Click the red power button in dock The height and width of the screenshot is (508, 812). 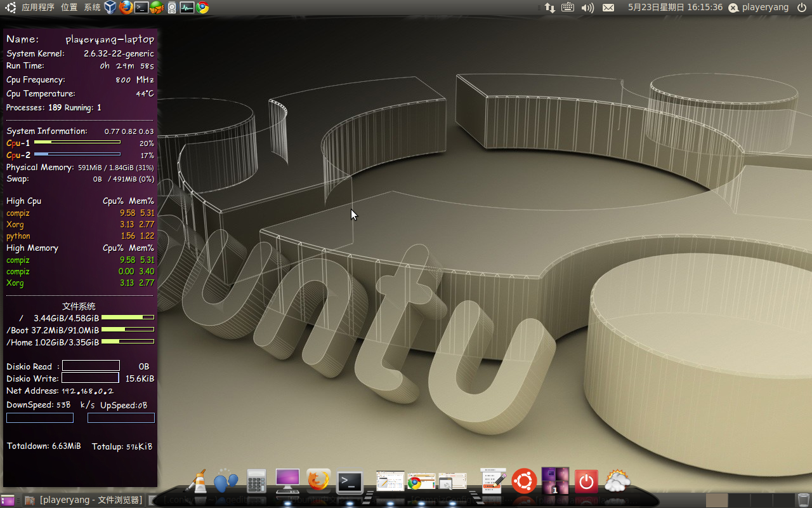tap(586, 481)
